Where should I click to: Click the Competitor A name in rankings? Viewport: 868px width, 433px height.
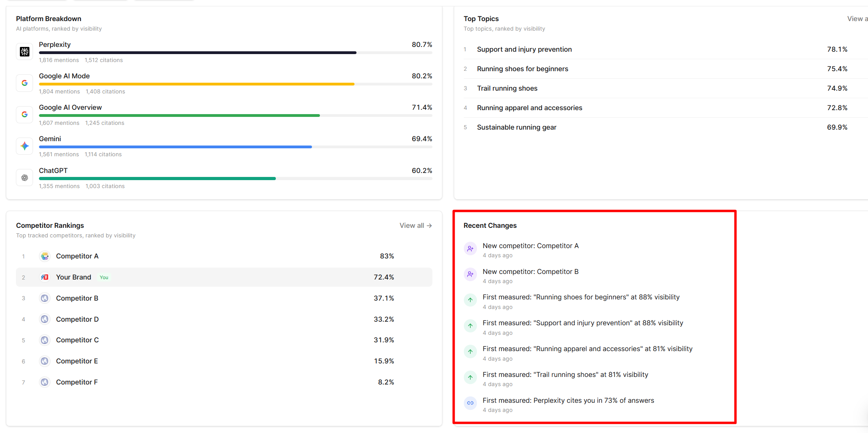click(77, 256)
